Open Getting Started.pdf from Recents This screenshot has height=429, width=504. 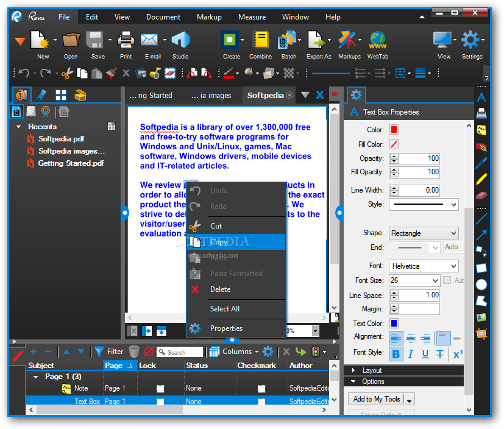click(71, 163)
